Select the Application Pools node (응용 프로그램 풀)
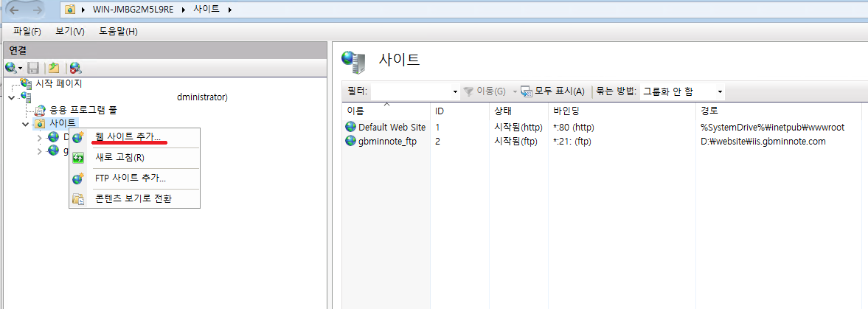The height and width of the screenshot is (309, 868). [83, 110]
